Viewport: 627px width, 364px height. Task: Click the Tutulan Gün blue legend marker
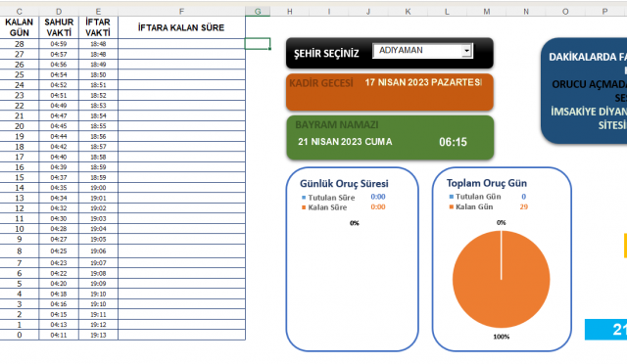pos(452,197)
